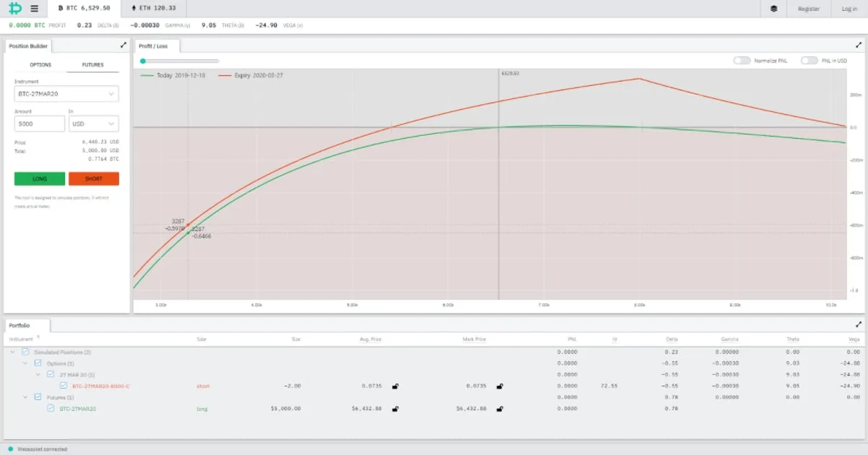
Task: Click the Profit / Loss panel tab
Action: [x=157, y=45]
